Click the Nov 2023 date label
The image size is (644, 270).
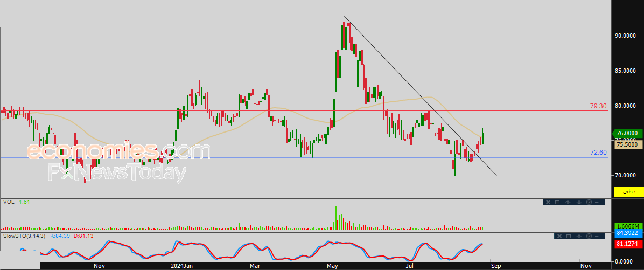(99, 266)
